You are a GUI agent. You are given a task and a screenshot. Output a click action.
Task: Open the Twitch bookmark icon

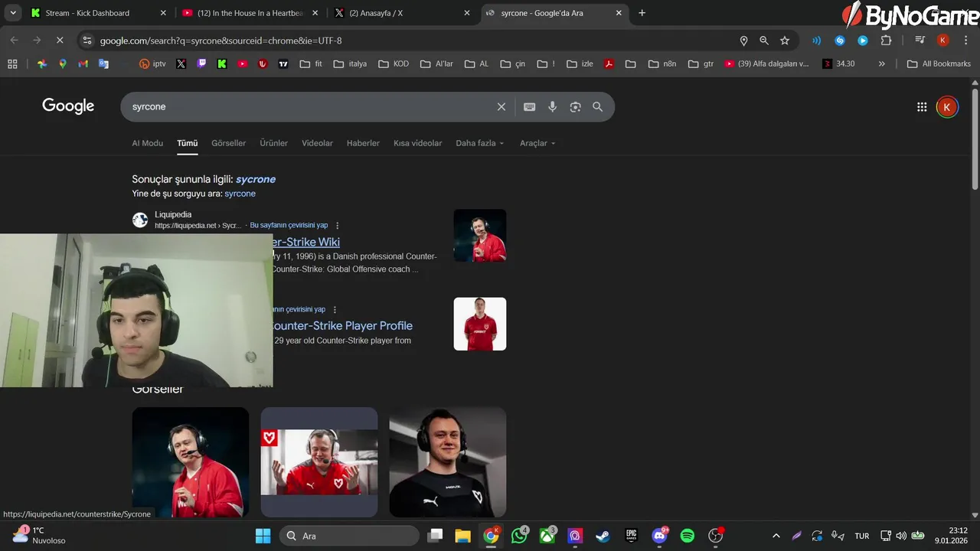point(201,64)
